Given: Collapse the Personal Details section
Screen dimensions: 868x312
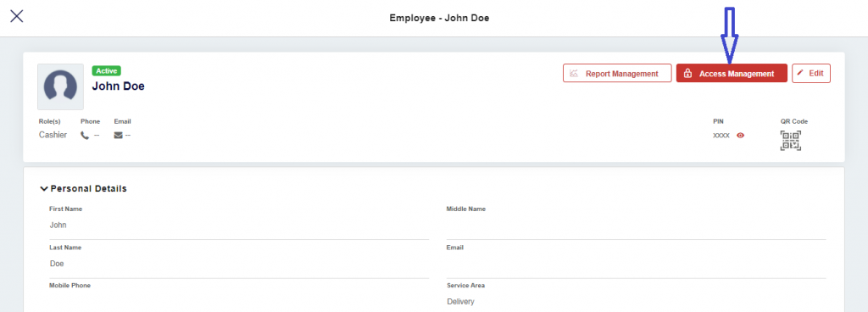Looking at the screenshot, I should click(44, 188).
